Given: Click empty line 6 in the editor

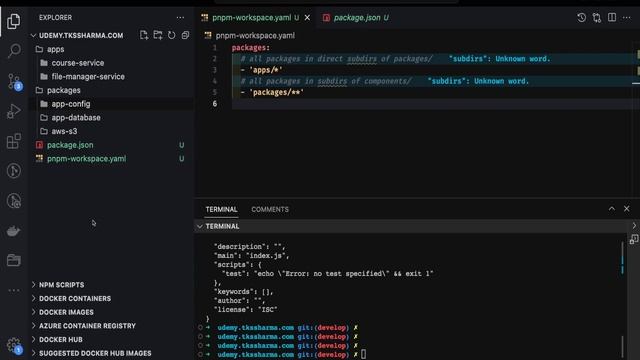Looking at the screenshot, I should [x=433, y=104].
